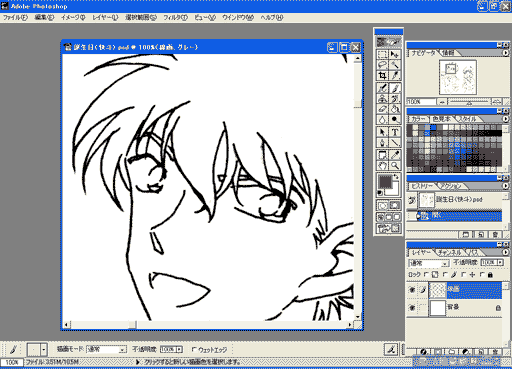Open Swatches palette flyout menu arrow

[505, 119]
